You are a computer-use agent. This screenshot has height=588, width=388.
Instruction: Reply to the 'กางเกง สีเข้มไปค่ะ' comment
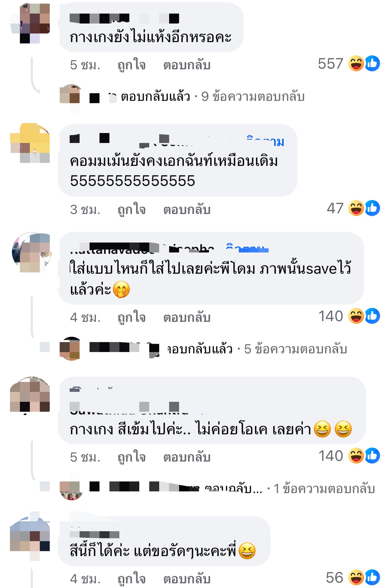[x=187, y=457]
